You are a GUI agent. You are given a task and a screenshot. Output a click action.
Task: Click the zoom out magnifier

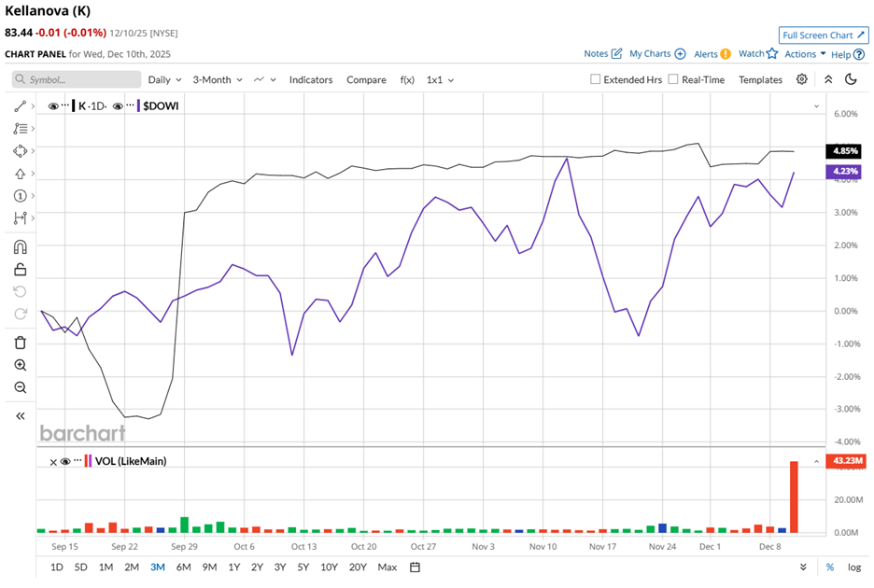(20, 387)
